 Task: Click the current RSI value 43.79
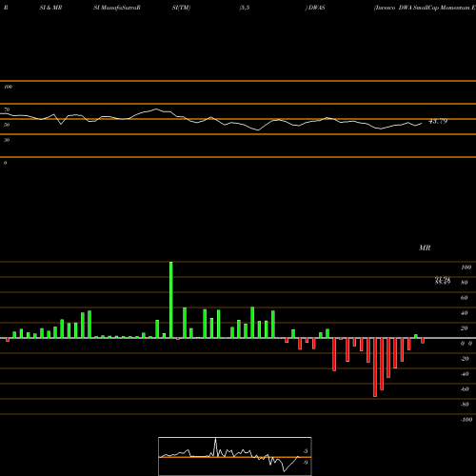(x=438, y=121)
